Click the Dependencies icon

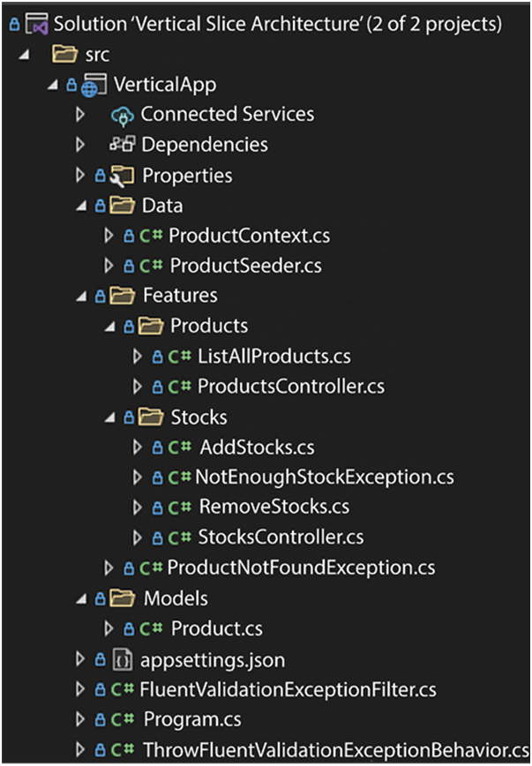(x=123, y=145)
